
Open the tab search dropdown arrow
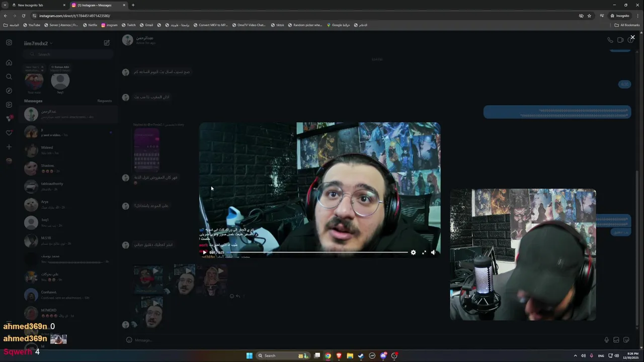[5, 5]
